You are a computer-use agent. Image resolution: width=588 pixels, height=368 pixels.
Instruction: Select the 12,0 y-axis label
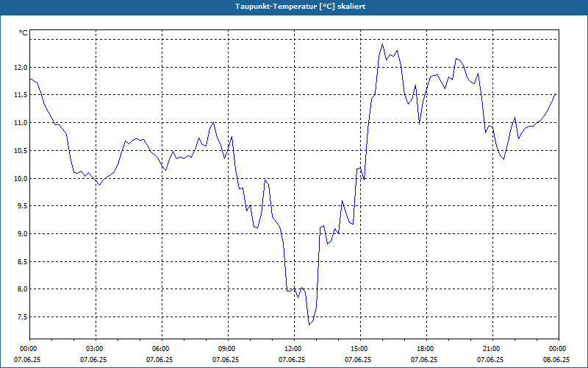[21, 68]
